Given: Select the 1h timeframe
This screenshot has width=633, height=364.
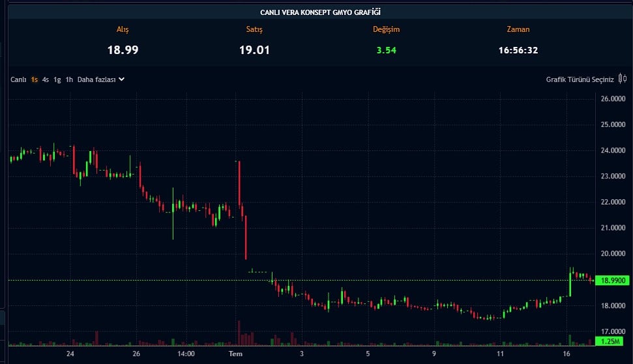Looking at the screenshot, I should click(69, 79).
